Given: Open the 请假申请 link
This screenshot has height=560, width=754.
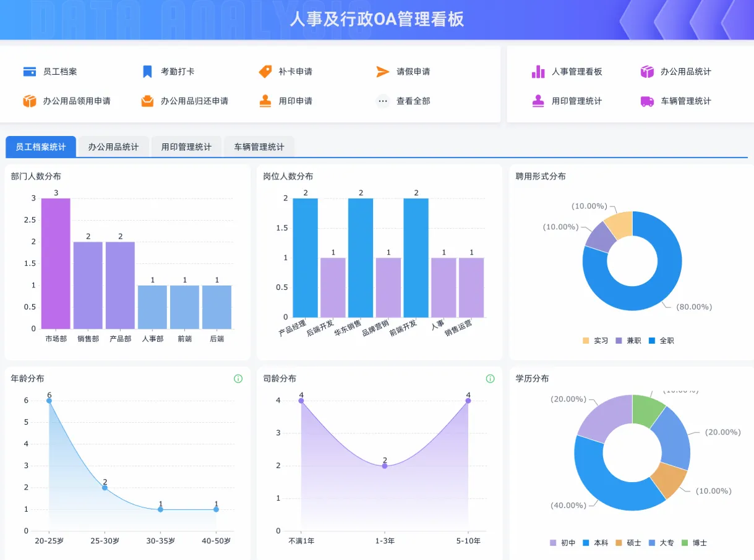Looking at the screenshot, I should point(413,72).
